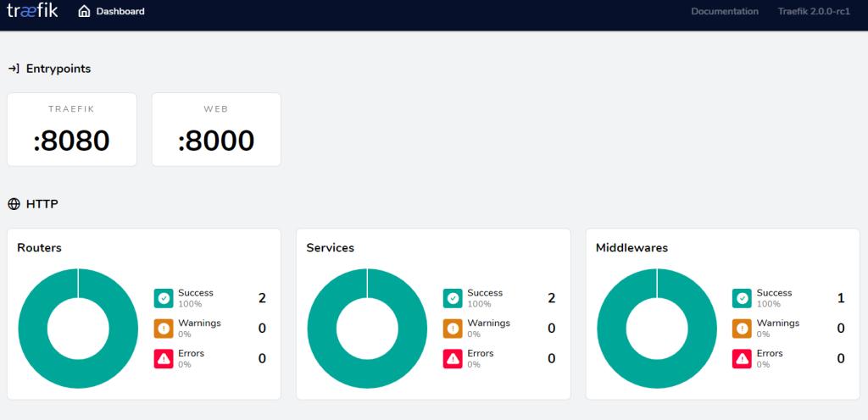
Task: Click the Routers Warnings exclamation icon
Action: [164, 329]
